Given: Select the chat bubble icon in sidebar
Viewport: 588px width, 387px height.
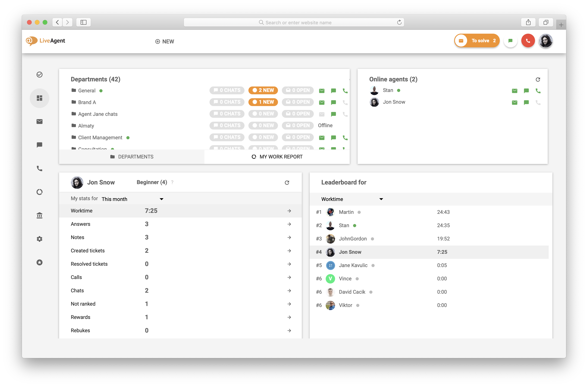Looking at the screenshot, I should pyautogui.click(x=40, y=145).
